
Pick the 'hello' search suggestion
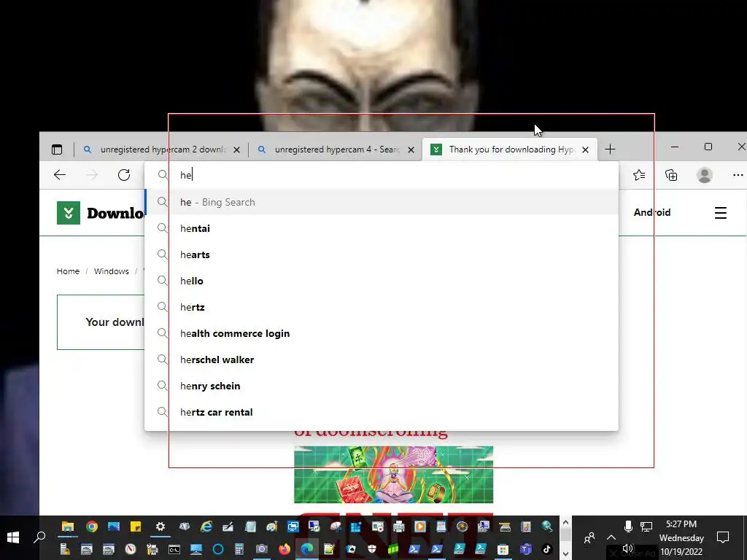click(x=382, y=281)
